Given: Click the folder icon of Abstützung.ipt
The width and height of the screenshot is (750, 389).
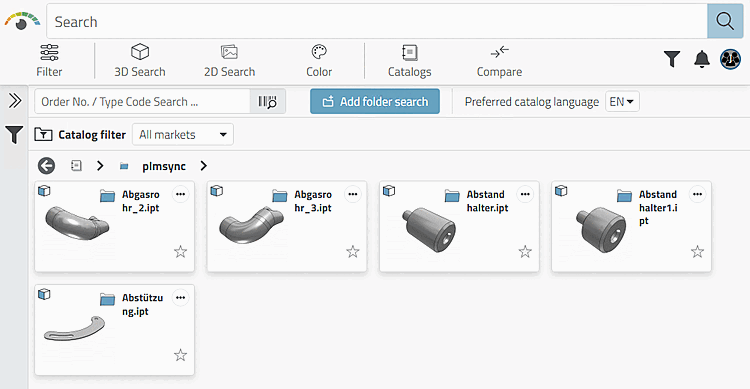Looking at the screenshot, I should tap(108, 299).
